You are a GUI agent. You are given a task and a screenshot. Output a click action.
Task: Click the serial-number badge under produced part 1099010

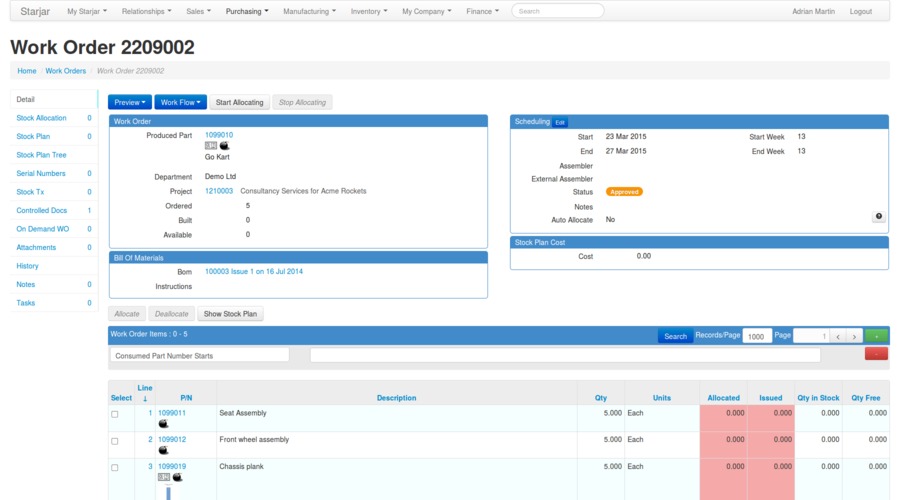[x=211, y=146]
